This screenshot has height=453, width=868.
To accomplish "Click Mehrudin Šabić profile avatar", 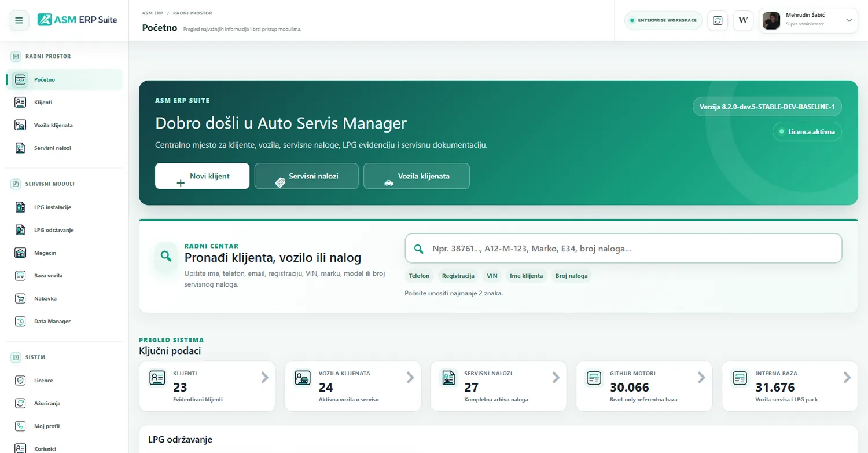I will click(771, 20).
